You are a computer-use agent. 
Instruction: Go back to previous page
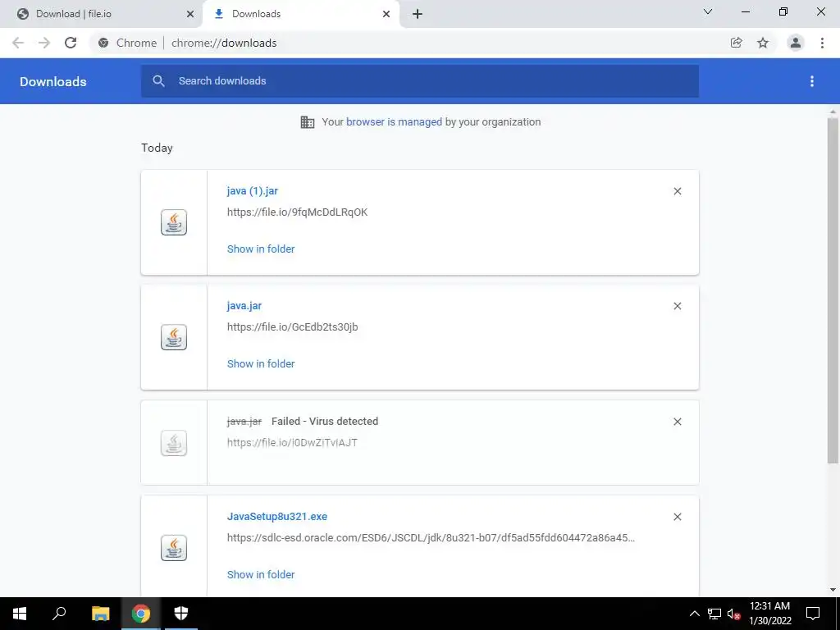(x=18, y=43)
